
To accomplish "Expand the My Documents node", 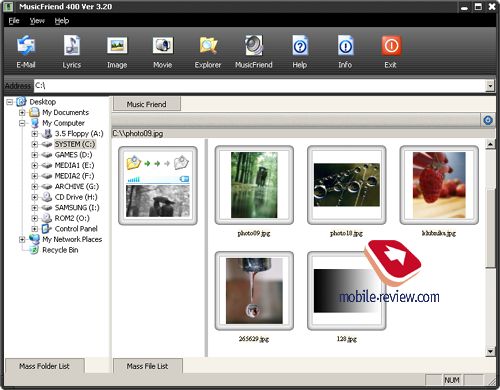I will (x=22, y=113).
